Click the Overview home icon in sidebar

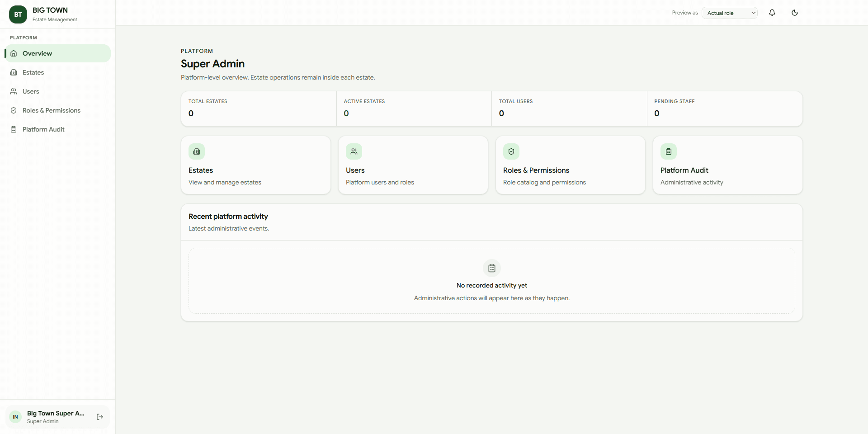pyautogui.click(x=14, y=53)
